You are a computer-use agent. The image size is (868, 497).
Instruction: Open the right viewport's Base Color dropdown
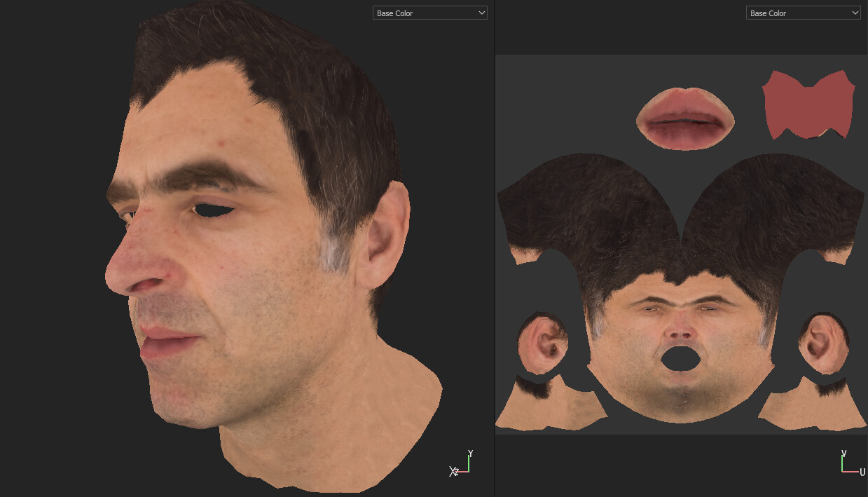click(803, 13)
